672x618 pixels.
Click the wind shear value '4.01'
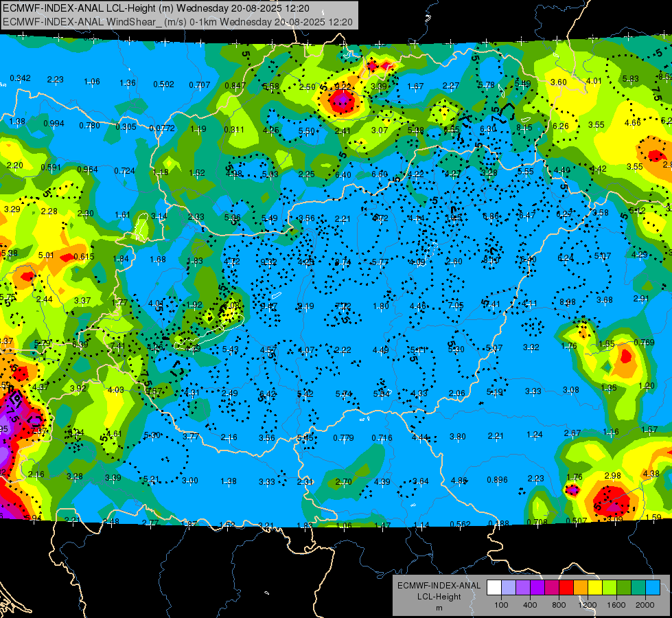pos(594,80)
